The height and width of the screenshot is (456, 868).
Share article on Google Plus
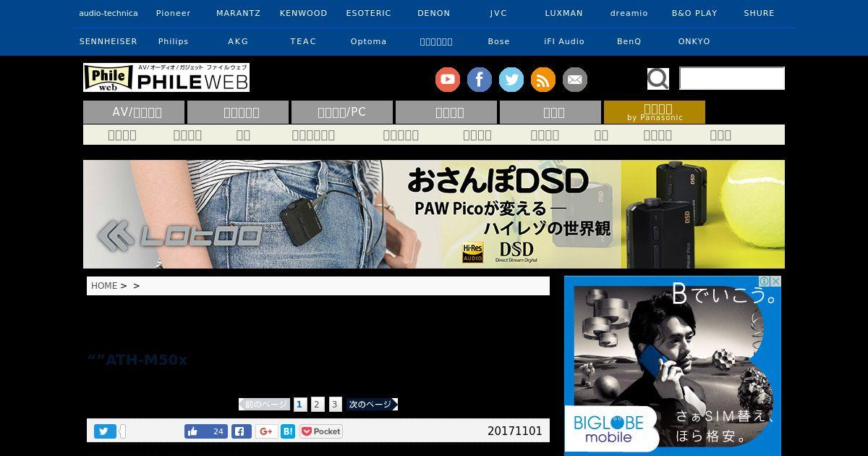(266, 431)
